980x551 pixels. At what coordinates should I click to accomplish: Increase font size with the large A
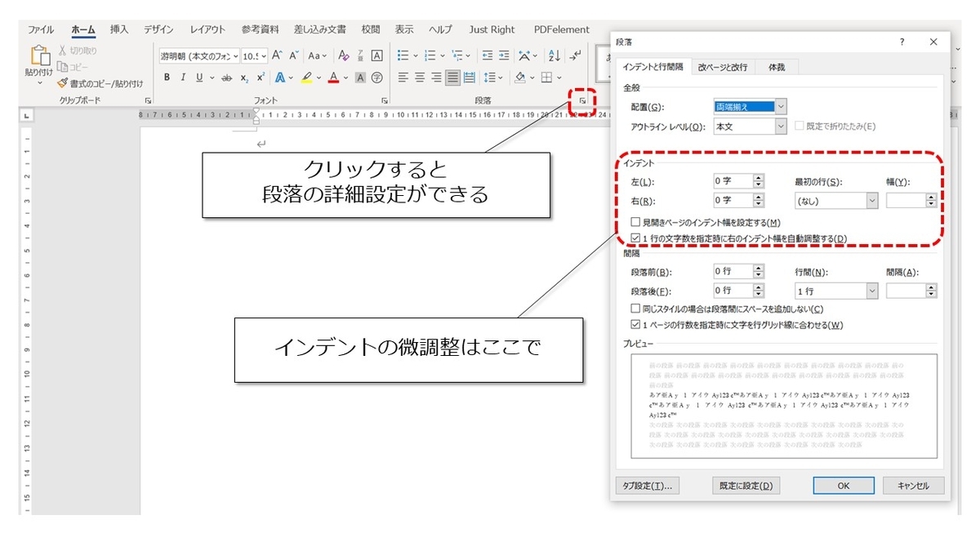tap(277, 56)
